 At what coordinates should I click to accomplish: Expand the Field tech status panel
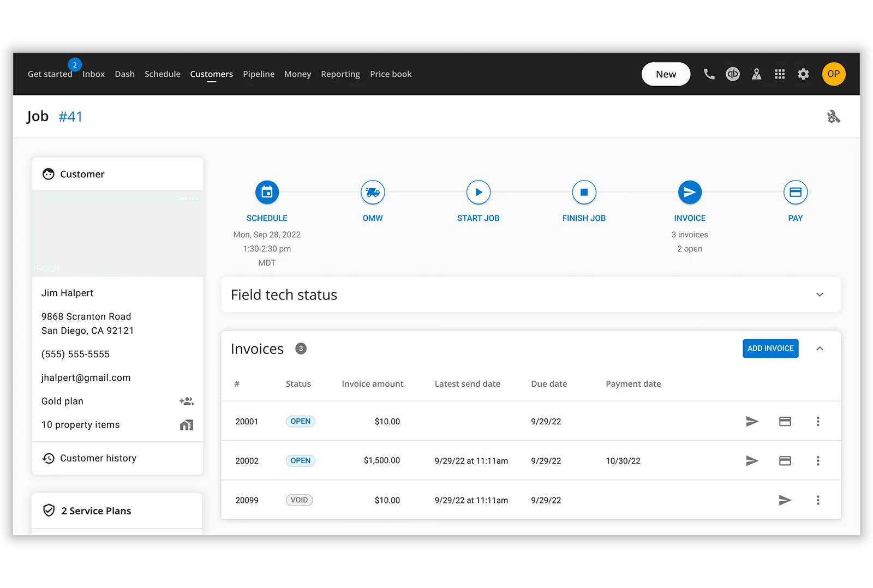(820, 295)
